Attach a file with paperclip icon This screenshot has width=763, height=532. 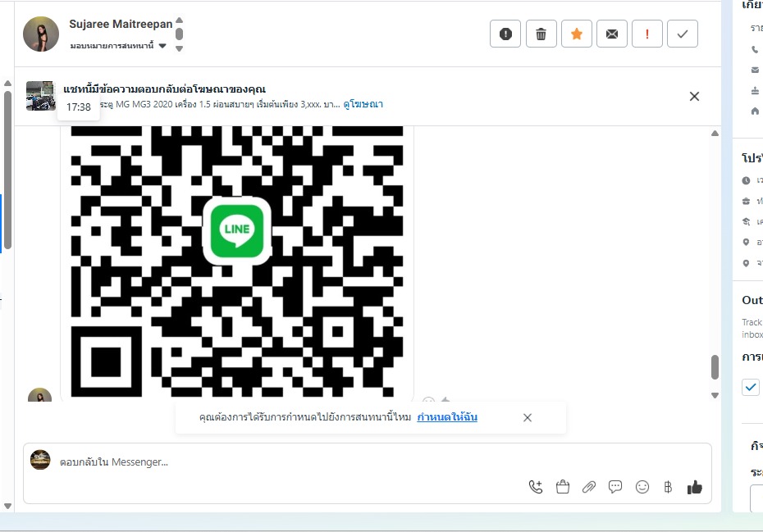click(x=589, y=487)
